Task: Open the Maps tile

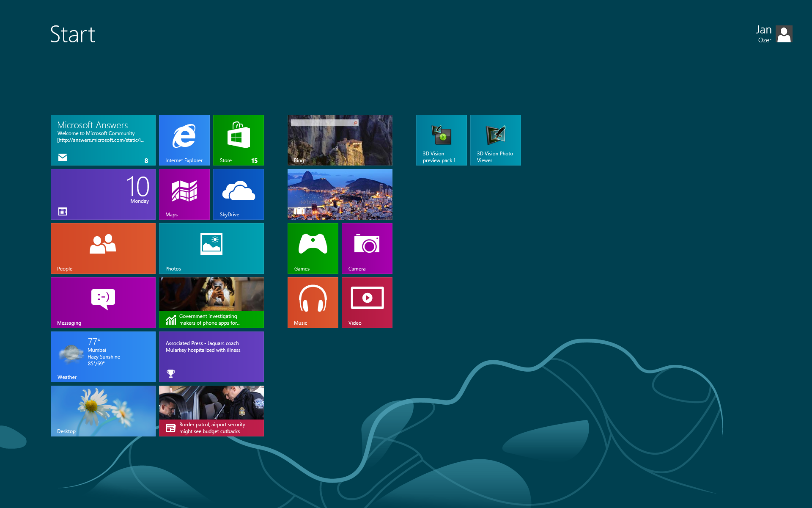Action: 184,194
